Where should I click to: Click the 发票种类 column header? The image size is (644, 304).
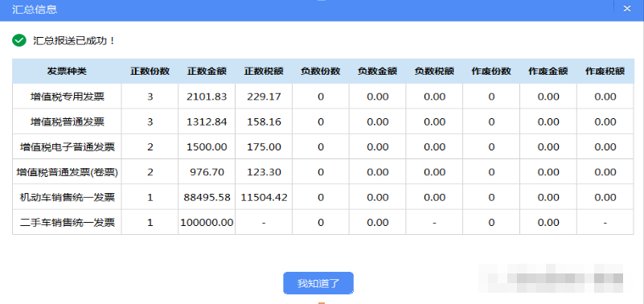(67, 71)
